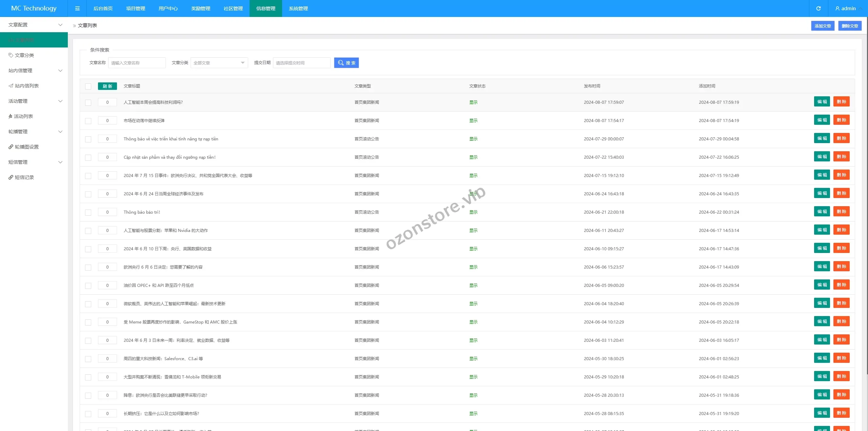Focus the 文章名称 search input field
This screenshot has height=431, width=868.
pyautogui.click(x=137, y=63)
